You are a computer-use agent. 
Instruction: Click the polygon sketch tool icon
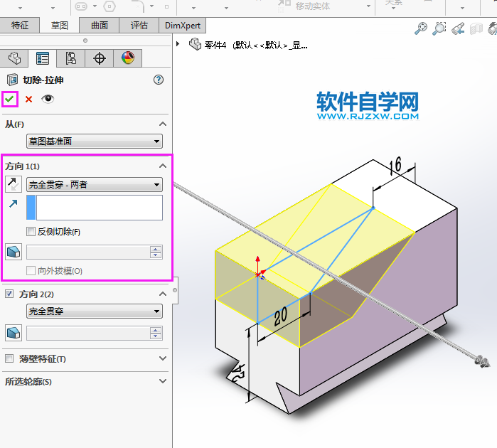pos(109,6)
